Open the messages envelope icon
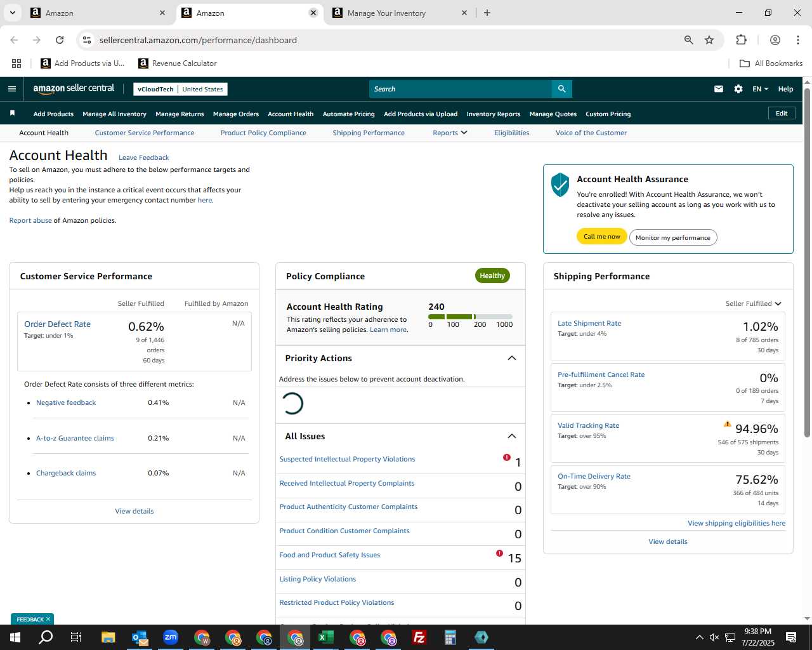812x650 pixels. click(719, 89)
